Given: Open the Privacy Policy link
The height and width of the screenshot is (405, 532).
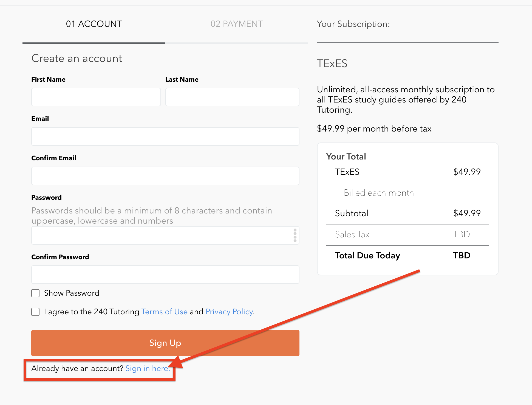Looking at the screenshot, I should 229,312.
